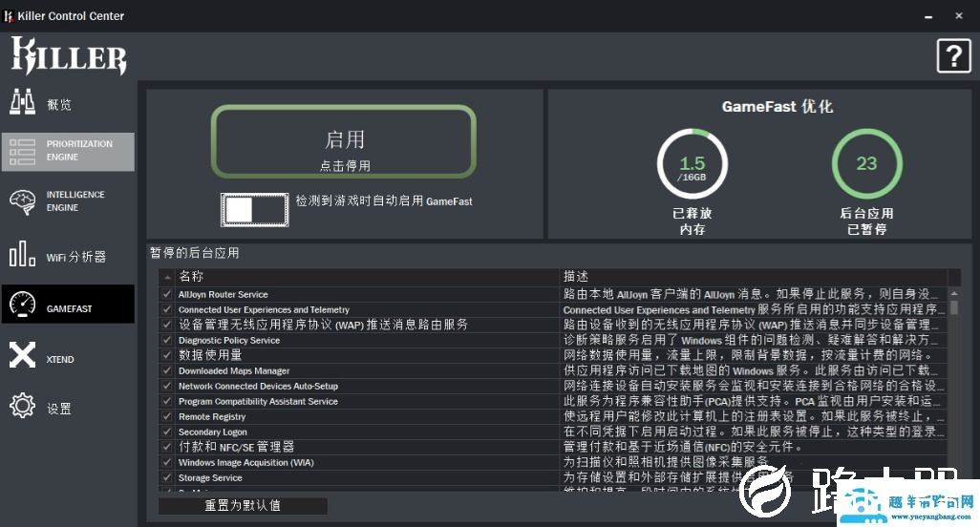Switch to the XTEND tab
The height and width of the screenshot is (527, 980).
[68, 355]
